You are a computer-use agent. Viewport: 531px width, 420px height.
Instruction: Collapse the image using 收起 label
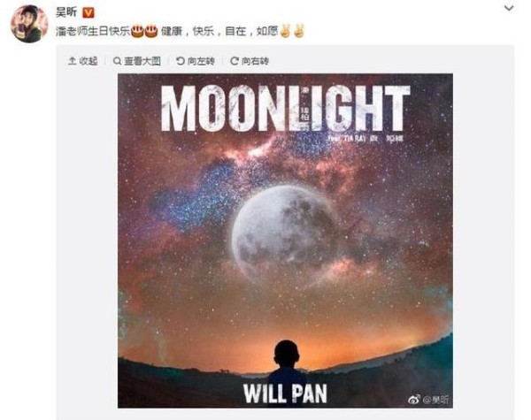(88, 61)
